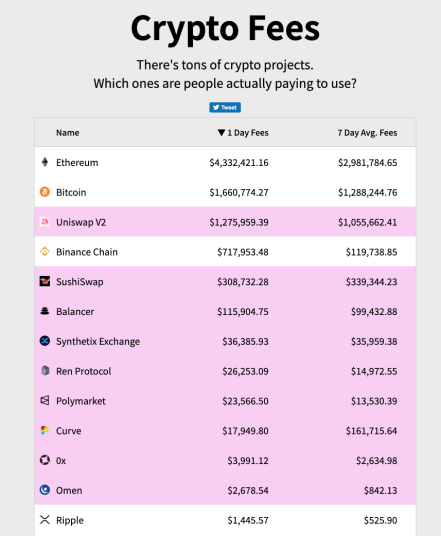Click the Ethereum 1 day fee amount

point(239,163)
